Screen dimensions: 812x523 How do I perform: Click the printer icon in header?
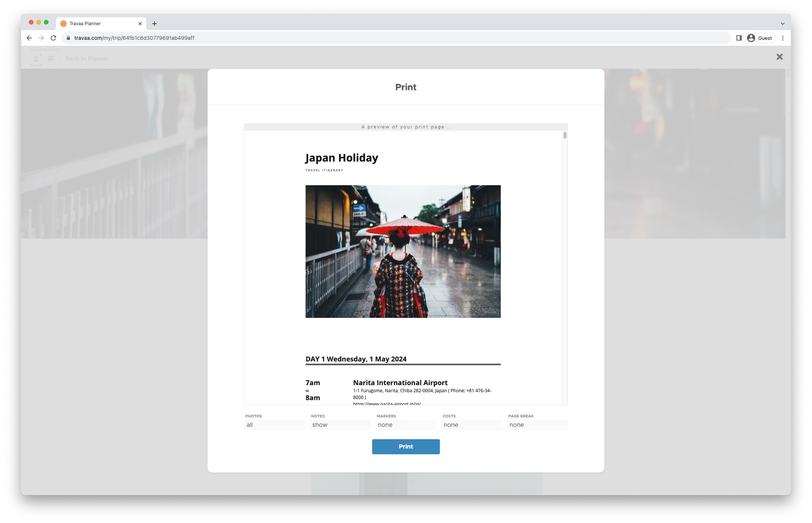(x=51, y=59)
